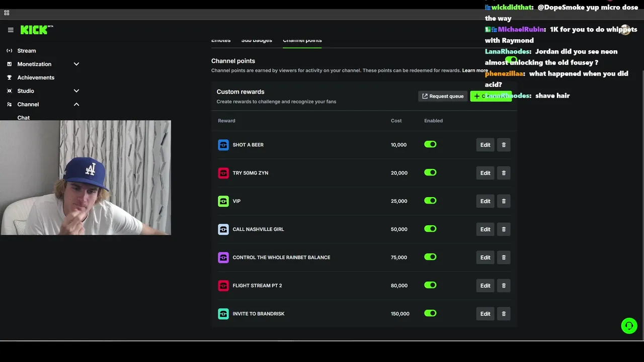The height and width of the screenshot is (362, 644).
Task: Click the 150,000 cost value
Action: coord(400,314)
